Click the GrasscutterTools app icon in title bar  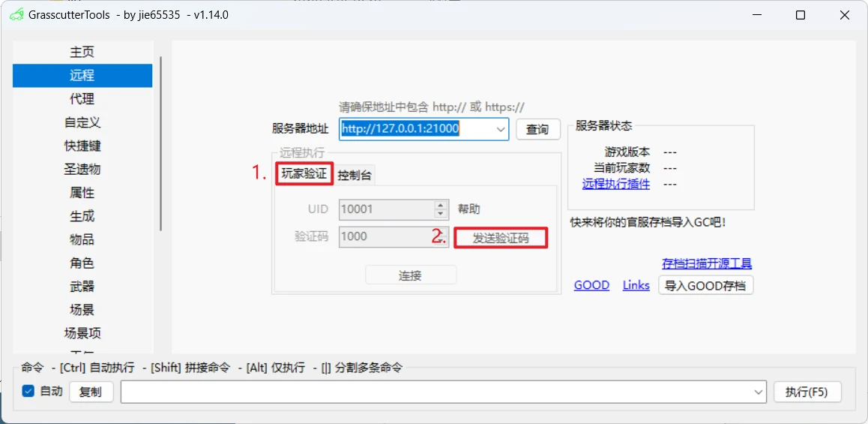tap(16, 15)
